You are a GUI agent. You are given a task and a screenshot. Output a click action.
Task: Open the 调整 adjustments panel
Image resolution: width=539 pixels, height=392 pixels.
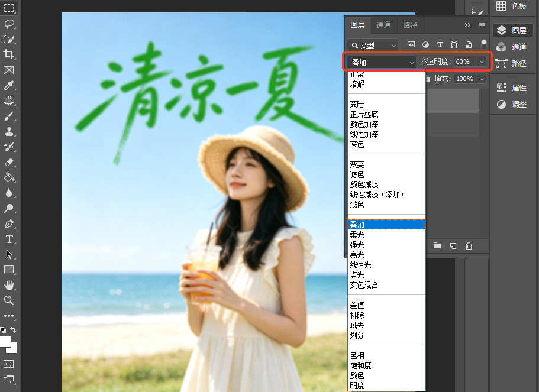(512, 104)
